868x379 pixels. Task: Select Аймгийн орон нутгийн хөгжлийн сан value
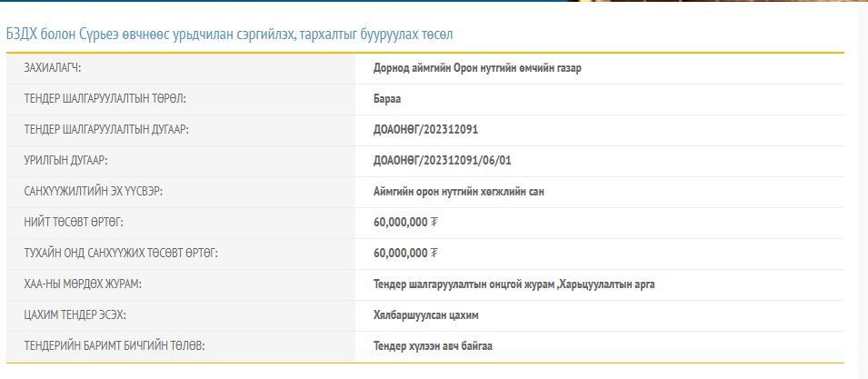[458, 192]
